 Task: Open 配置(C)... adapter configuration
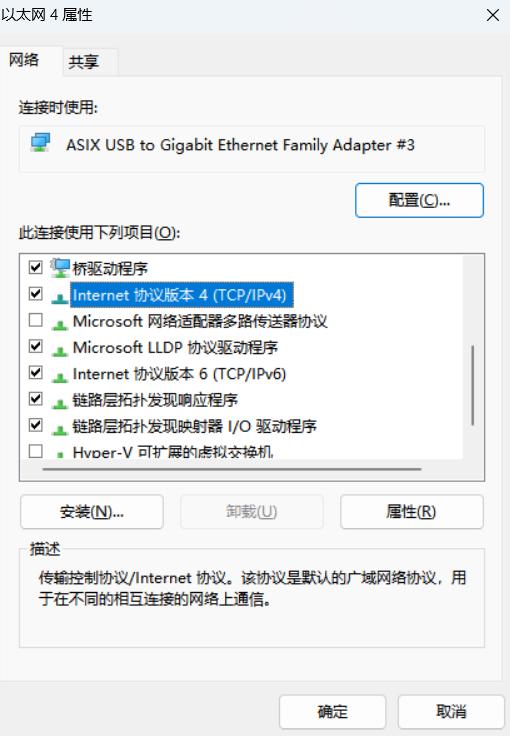pyautogui.click(x=419, y=200)
